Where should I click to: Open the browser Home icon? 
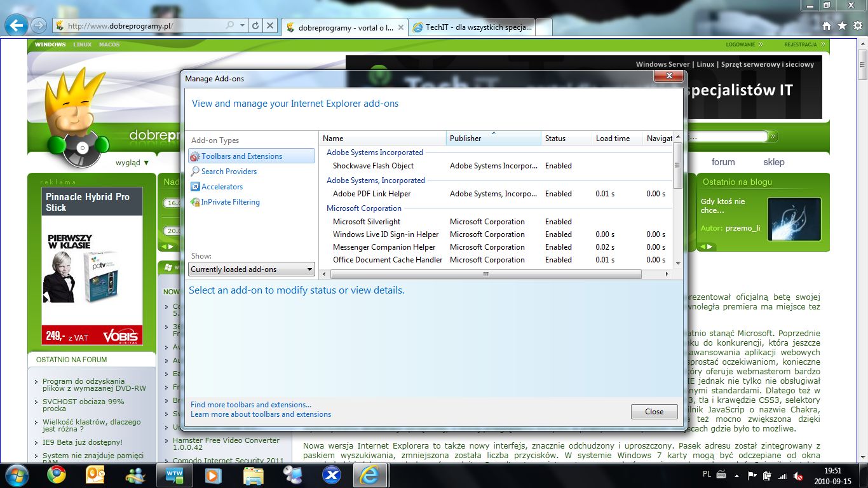[x=826, y=26]
